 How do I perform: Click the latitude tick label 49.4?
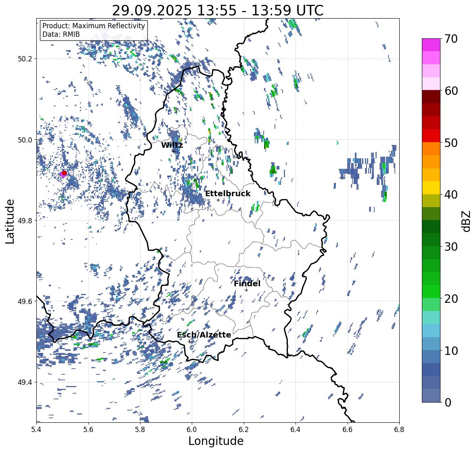pyautogui.click(x=25, y=382)
